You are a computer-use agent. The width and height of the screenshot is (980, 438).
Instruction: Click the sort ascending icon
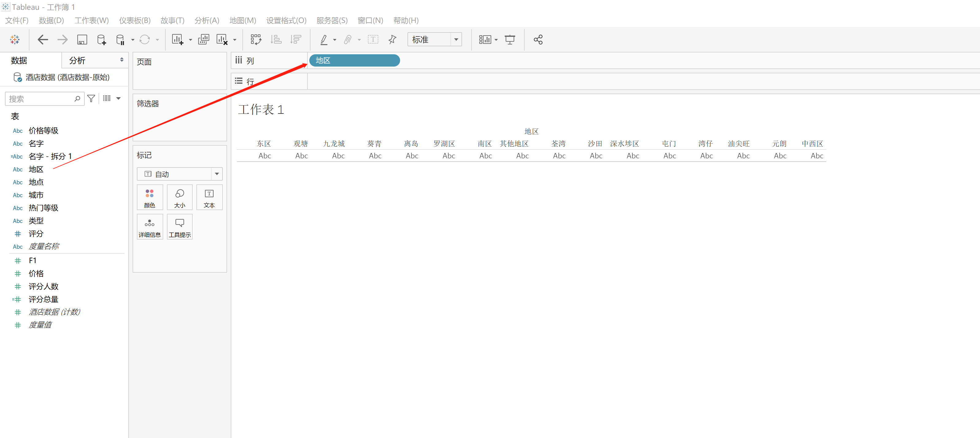(276, 40)
